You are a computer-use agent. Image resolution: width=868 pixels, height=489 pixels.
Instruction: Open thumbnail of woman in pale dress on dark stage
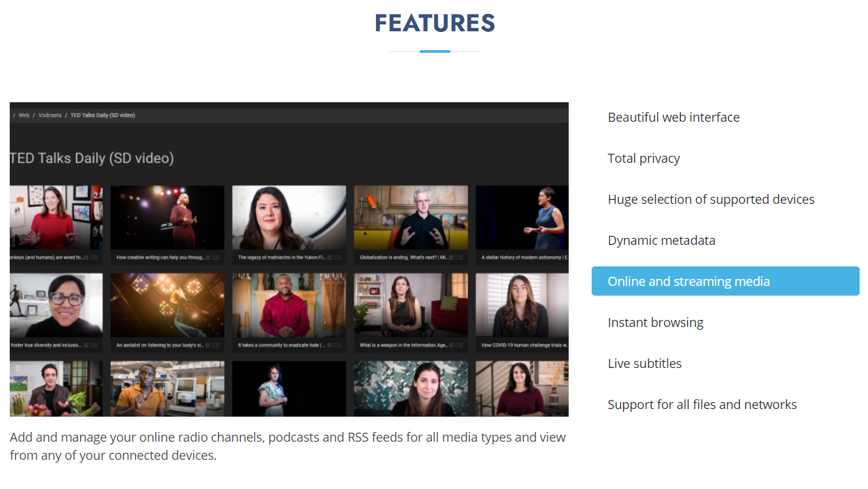289,388
